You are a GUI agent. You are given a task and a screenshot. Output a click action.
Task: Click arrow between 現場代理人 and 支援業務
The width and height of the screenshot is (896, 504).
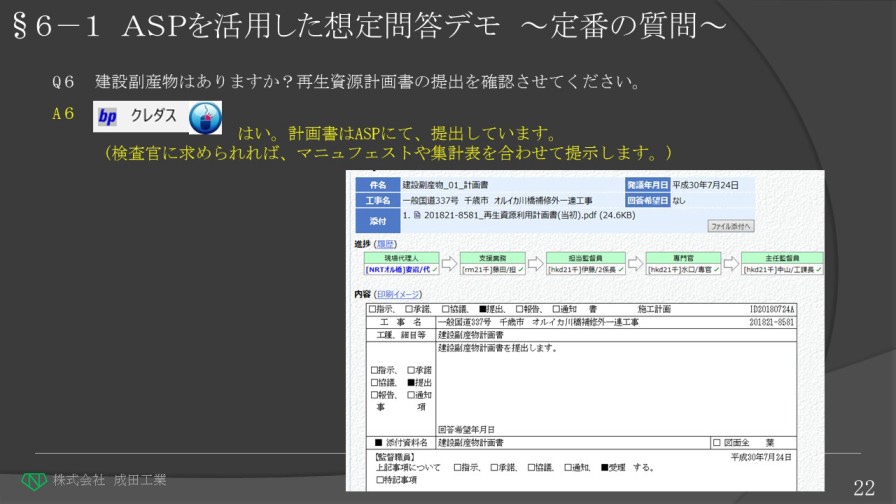click(448, 264)
